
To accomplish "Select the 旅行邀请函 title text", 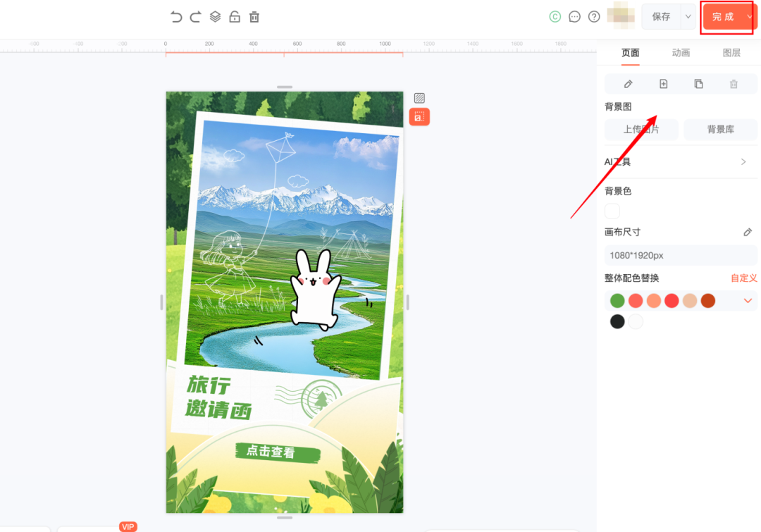I will pyautogui.click(x=219, y=397).
